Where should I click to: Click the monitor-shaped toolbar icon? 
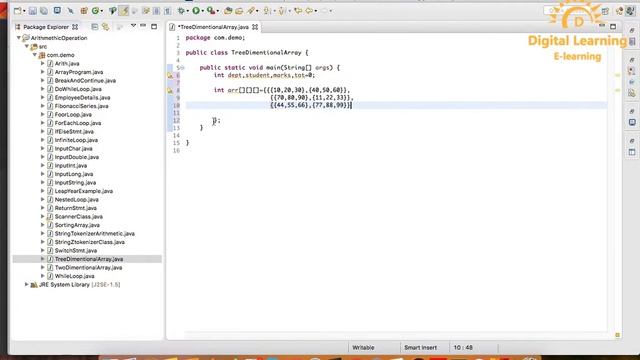click(x=57, y=11)
